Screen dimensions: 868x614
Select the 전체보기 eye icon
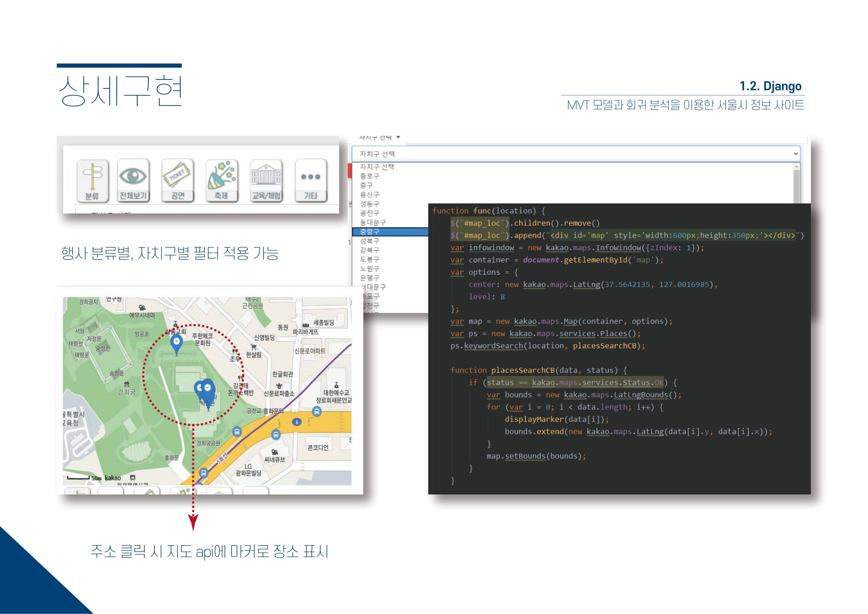(133, 180)
